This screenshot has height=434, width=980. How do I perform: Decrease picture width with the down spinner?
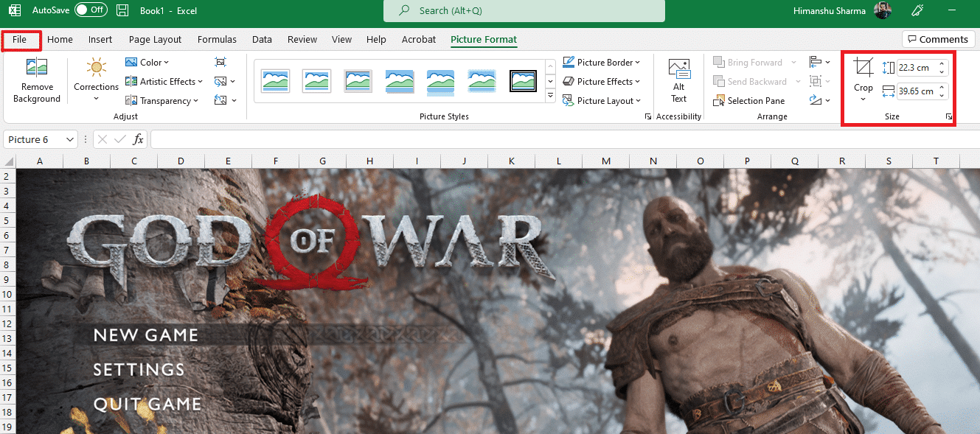[x=942, y=96]
